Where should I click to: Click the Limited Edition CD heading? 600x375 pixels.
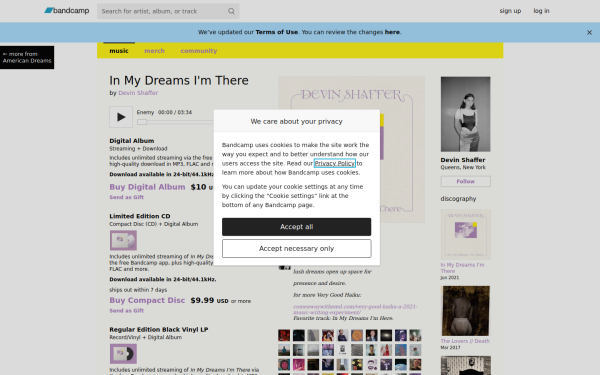pyautogui.click(x=140, y=216)
